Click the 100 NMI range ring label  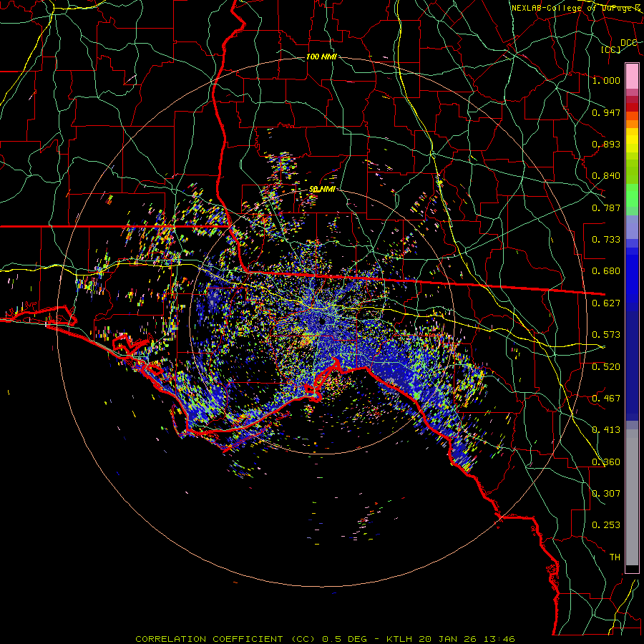(321, 57)
